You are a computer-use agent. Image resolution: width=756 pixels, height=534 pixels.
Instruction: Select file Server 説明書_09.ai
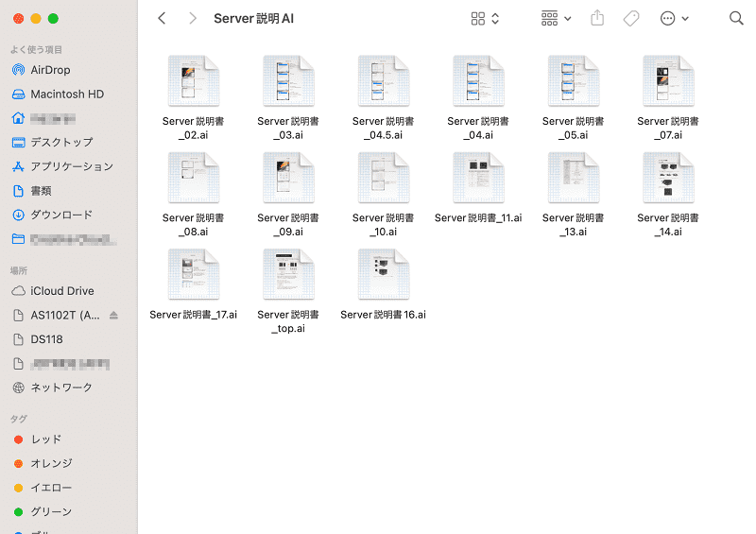[288, 195]
